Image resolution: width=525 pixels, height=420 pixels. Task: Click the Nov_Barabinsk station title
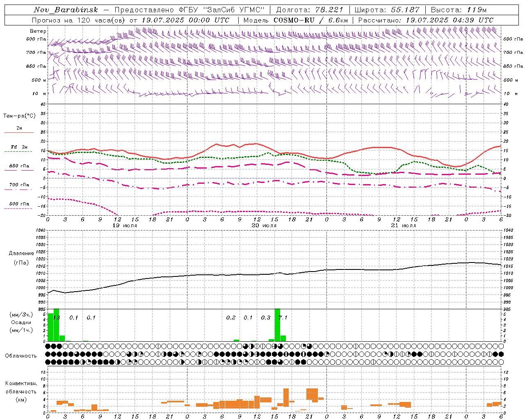click(x=66, y=9)
